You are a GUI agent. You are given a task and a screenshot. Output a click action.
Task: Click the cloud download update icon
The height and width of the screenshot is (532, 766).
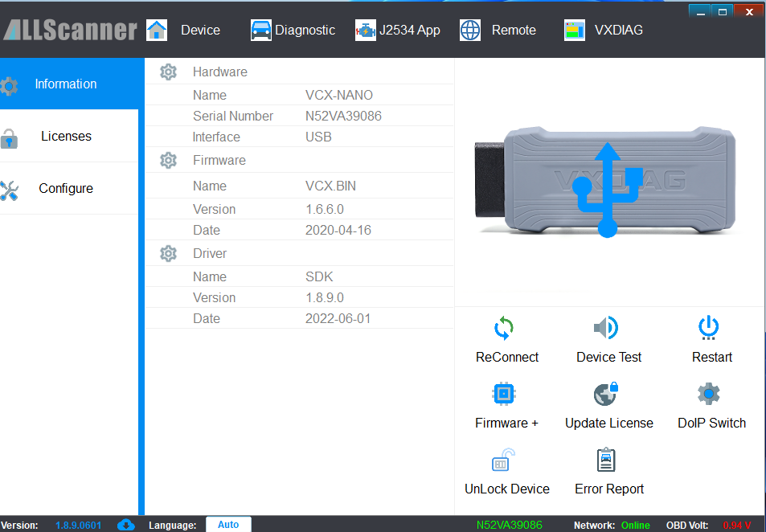click(x=126, y=525)
